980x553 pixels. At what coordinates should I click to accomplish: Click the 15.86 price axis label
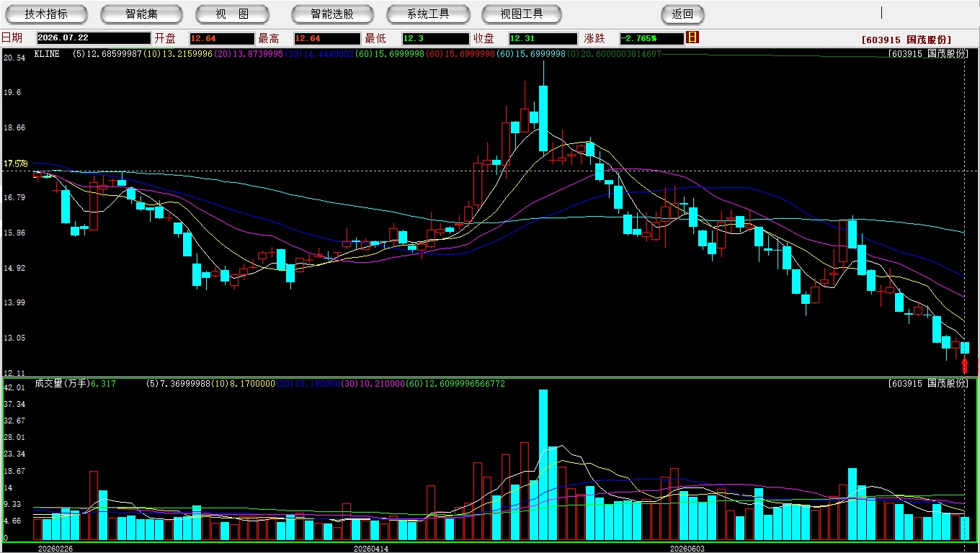(x=14, y=233)
